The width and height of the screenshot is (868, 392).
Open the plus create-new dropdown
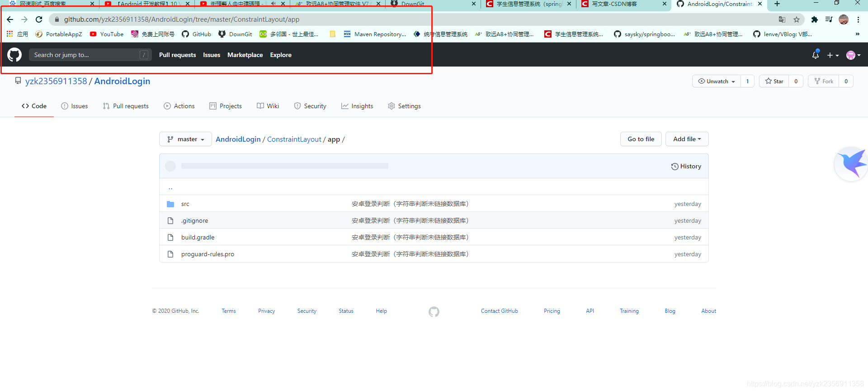pos(833,55)
